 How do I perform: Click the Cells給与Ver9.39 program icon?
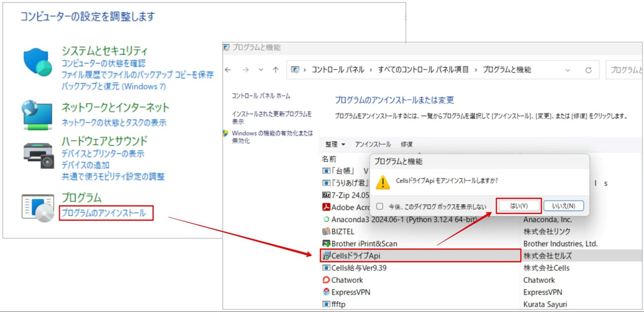[326, 268]
